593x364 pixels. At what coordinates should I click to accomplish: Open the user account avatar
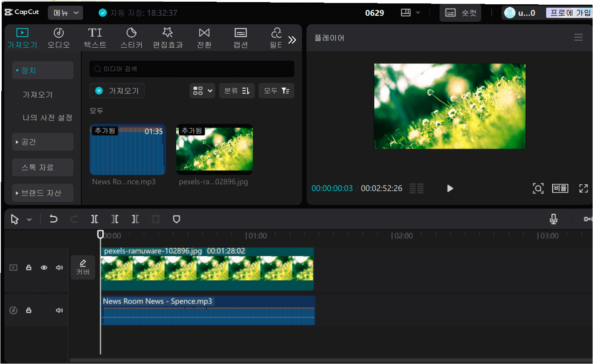click(509, 13)
